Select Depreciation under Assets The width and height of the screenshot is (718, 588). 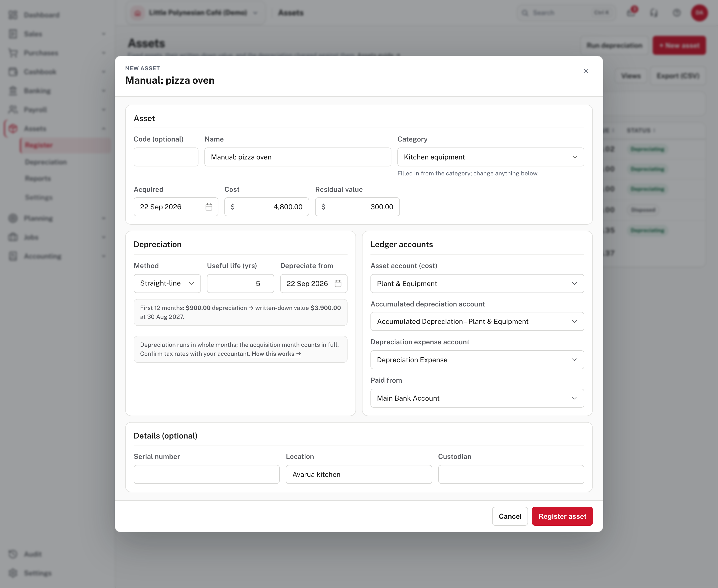46,162
